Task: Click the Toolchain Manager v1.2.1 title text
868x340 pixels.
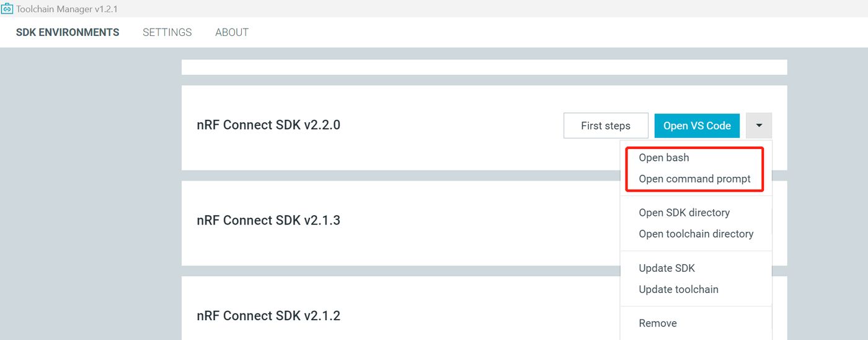Action: point(67,9)
